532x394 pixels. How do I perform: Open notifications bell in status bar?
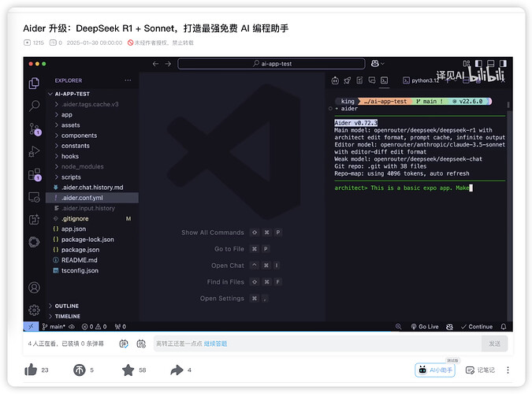[x=504, y=326]
